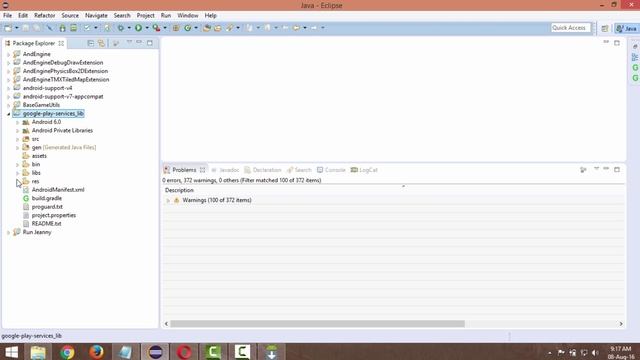
Task: Open the Help menu
Action: pyautogui.click(x=211, y=16)
